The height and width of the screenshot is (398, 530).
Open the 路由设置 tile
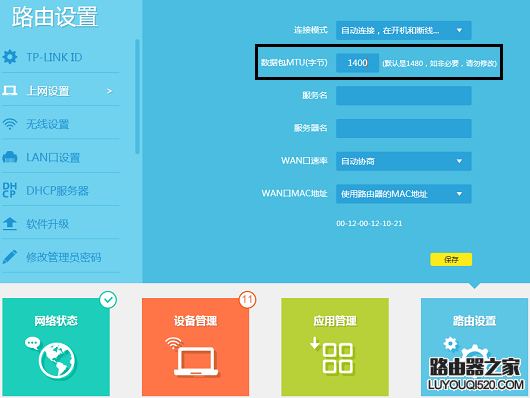[x=474, y=347]
